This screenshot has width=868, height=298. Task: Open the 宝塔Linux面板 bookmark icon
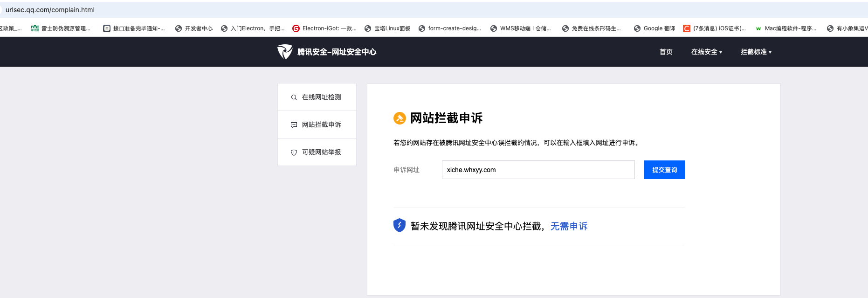[368, 28]
